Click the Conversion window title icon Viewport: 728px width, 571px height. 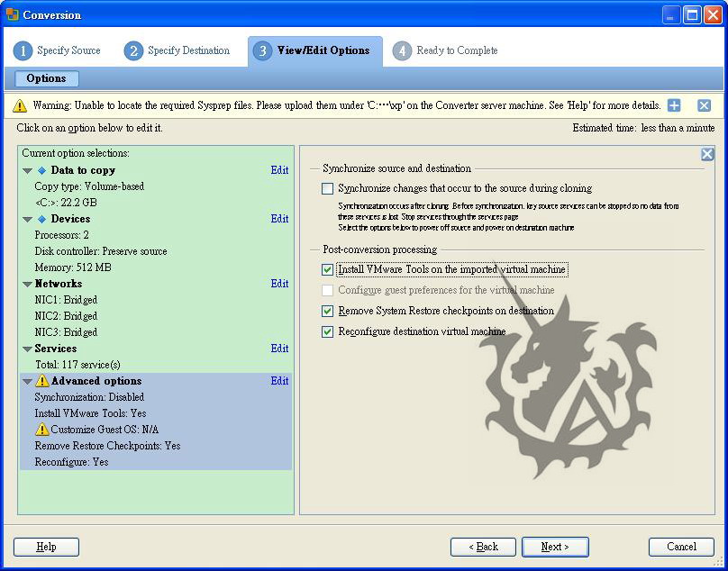13,14
